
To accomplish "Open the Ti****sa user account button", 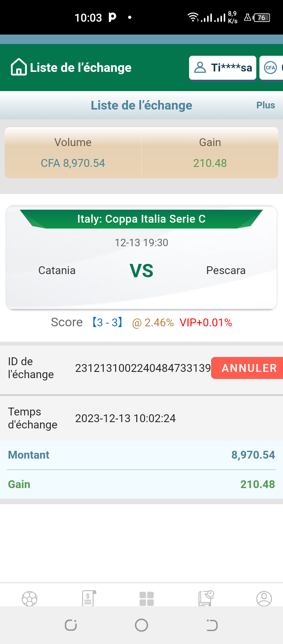I will pyautogui.click(x=223, y=68).
